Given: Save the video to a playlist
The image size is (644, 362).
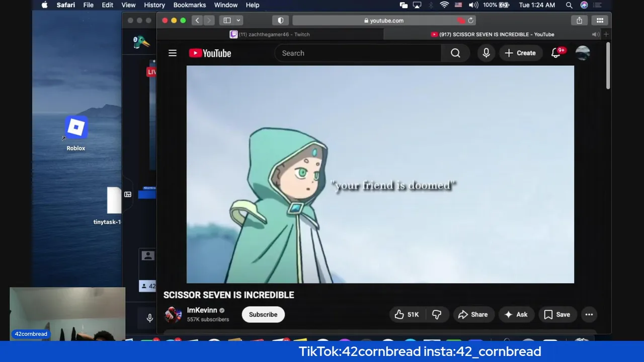Looking at the screenshot, I should 557,314.
